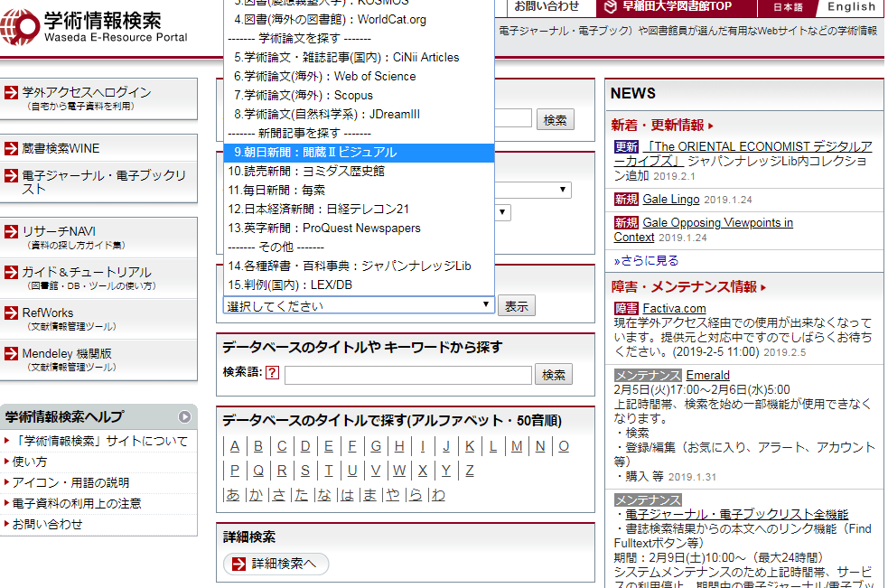Screen dimensions: 888x588
Task: Click わ in the 50音 index
Action: (x=438, y=495)
